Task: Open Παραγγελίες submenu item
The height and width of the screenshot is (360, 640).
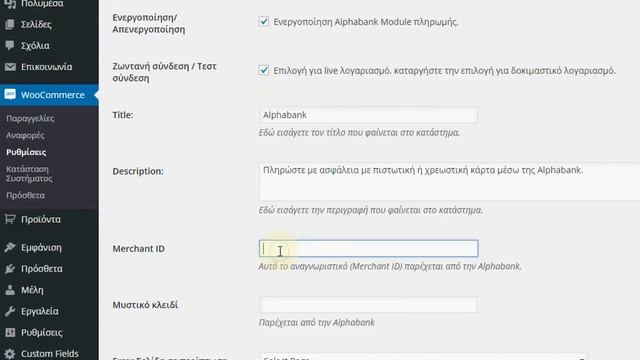Action: 30,118
